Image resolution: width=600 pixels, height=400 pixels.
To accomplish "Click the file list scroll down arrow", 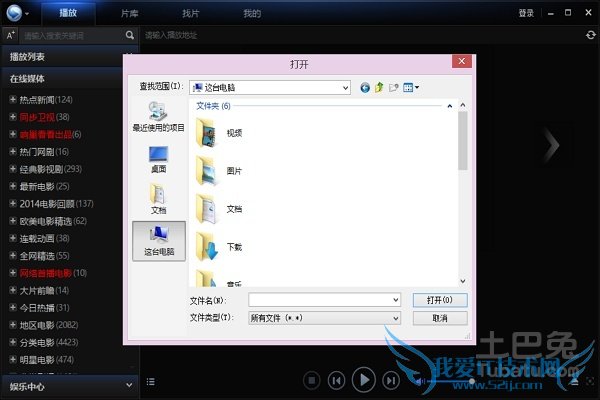I will (463, 281).
